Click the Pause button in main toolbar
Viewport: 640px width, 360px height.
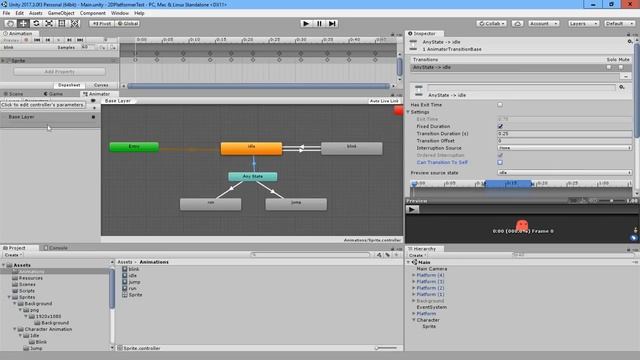point(319,24)
